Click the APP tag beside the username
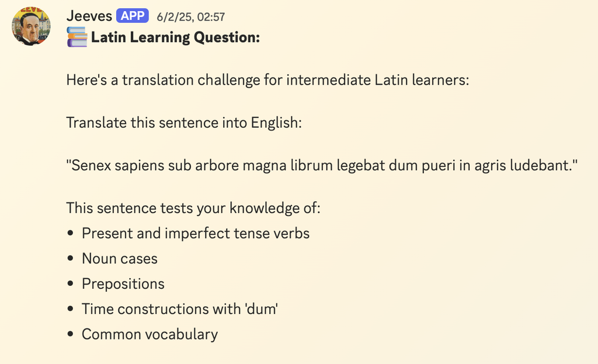The height and width of the screenshot is (364, 598). [132, 16]
